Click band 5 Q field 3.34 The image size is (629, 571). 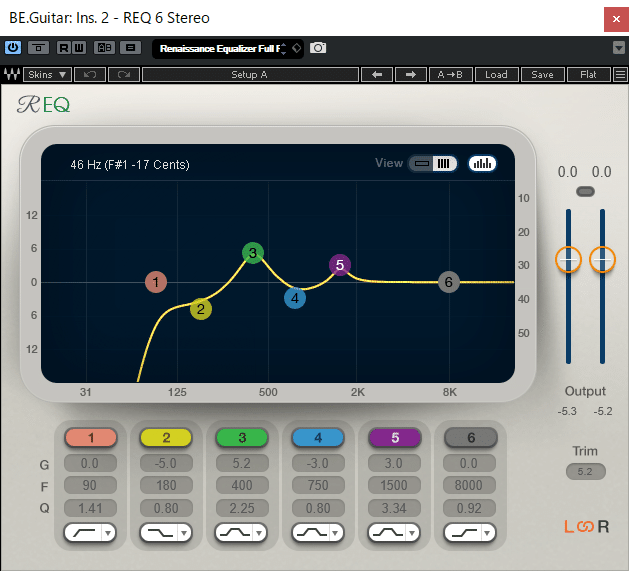click(x=394, y=508)
